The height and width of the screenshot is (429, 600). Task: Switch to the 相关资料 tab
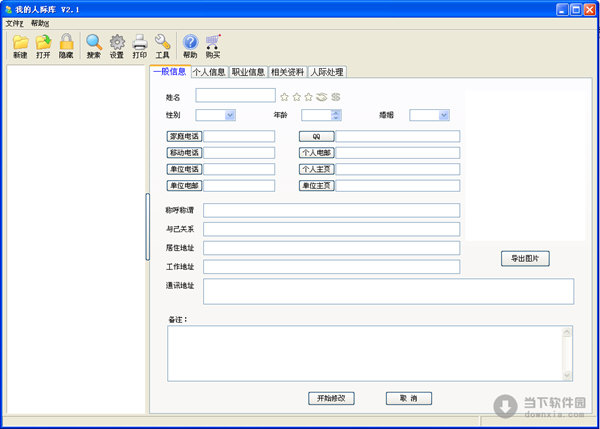[x=287, y=72]
